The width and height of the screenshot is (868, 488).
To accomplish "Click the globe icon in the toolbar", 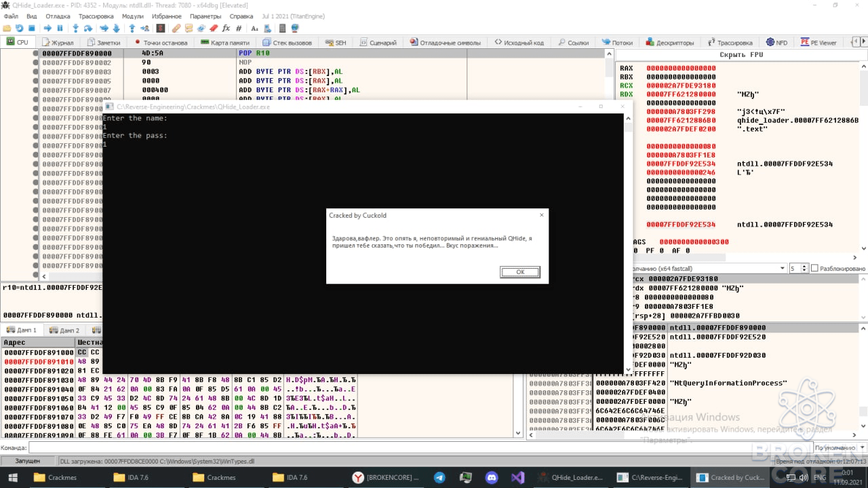I will point(295,29).
